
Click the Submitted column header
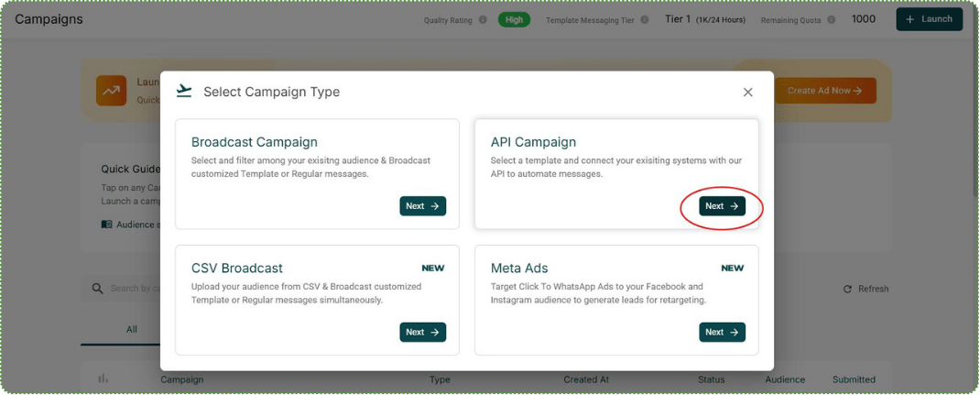(854, 379)
